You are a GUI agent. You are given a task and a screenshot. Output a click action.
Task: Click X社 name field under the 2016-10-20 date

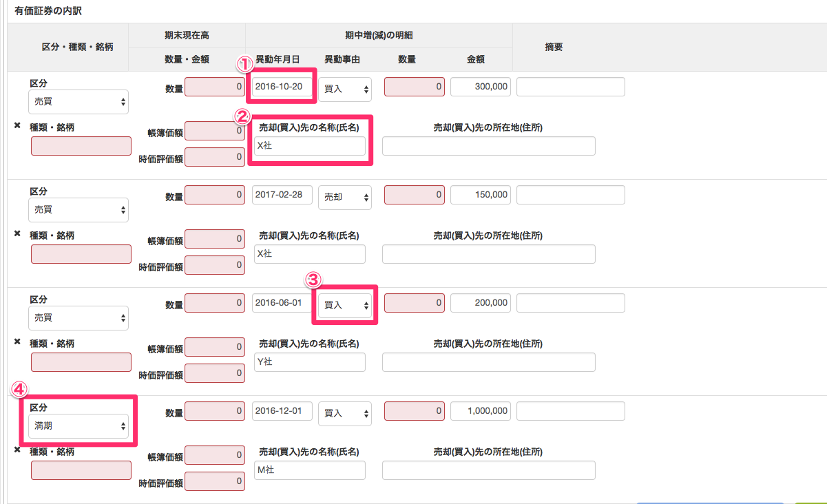[310, 146]
